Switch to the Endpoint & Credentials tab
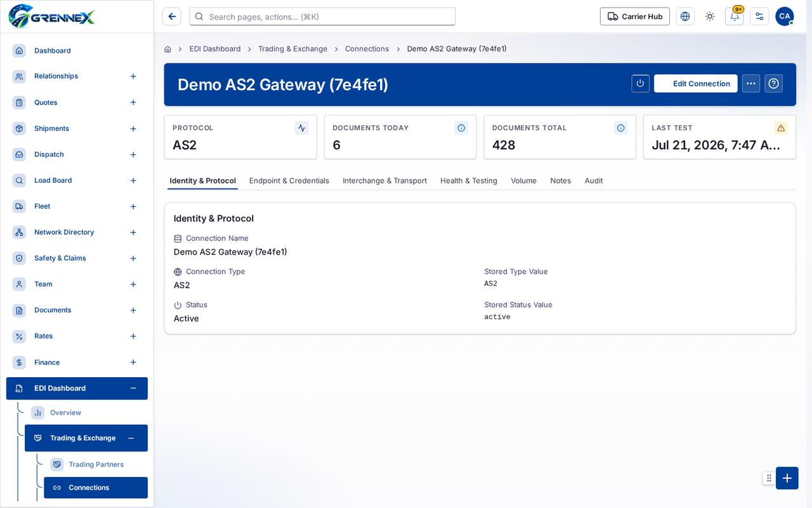The width and height of the screenshot is (812, 508). [289, 181]
